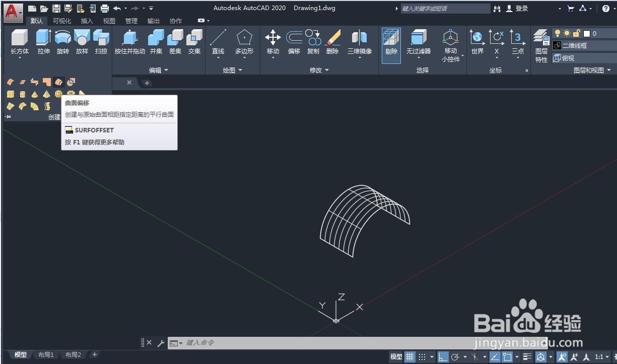Click the Intersect (交集) tool
This screenshot has width=617, height=364.
(194, 41)
